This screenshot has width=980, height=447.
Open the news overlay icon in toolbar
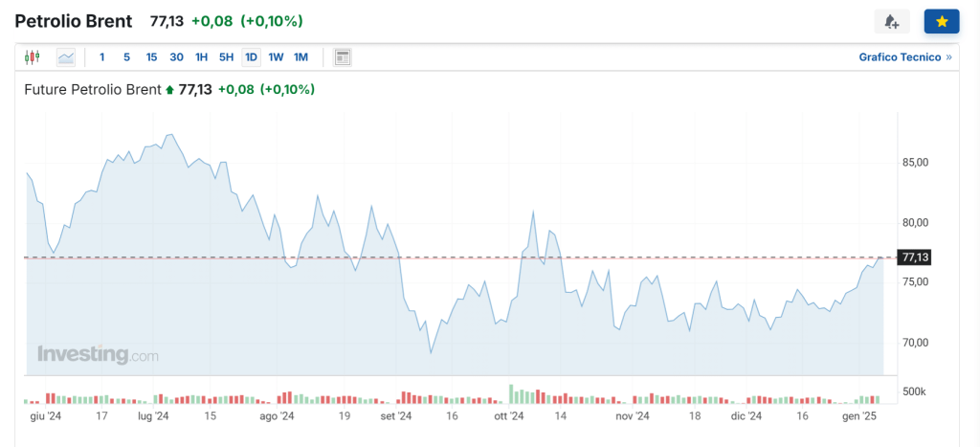point(342,57)
